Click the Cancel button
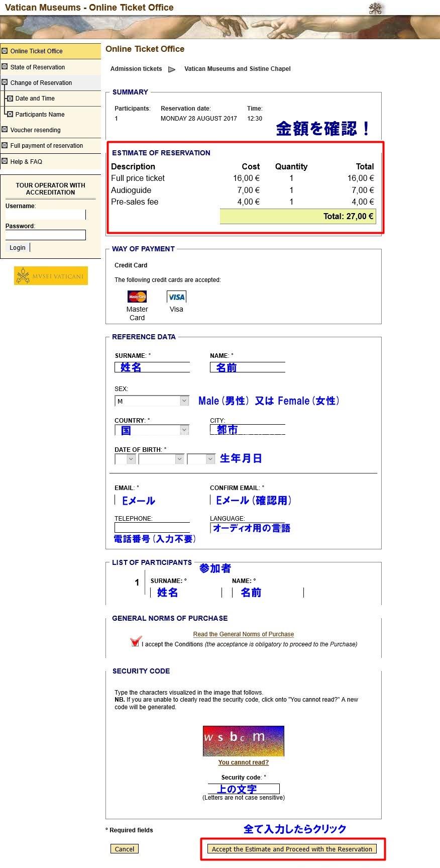Image resolution: width=440 pixels, height=868 pixels. [x=125, y=849]
